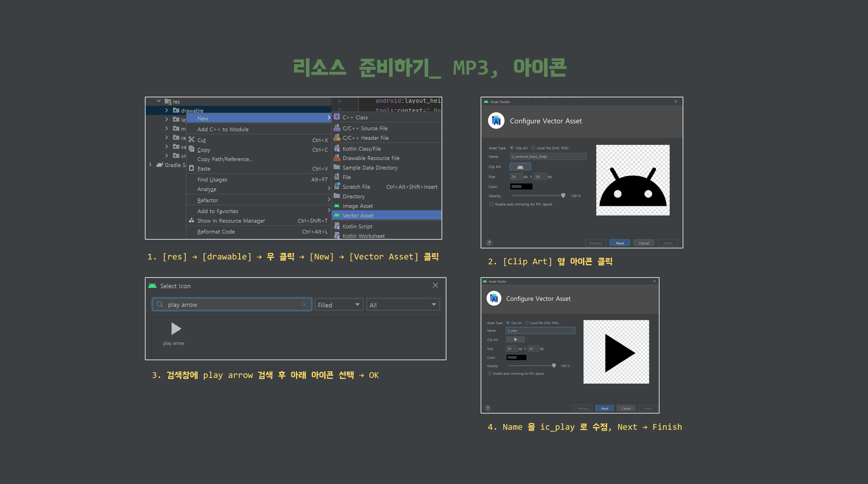Click the play clip art button
Screen dimensions: 868x484
pos(515,339)
